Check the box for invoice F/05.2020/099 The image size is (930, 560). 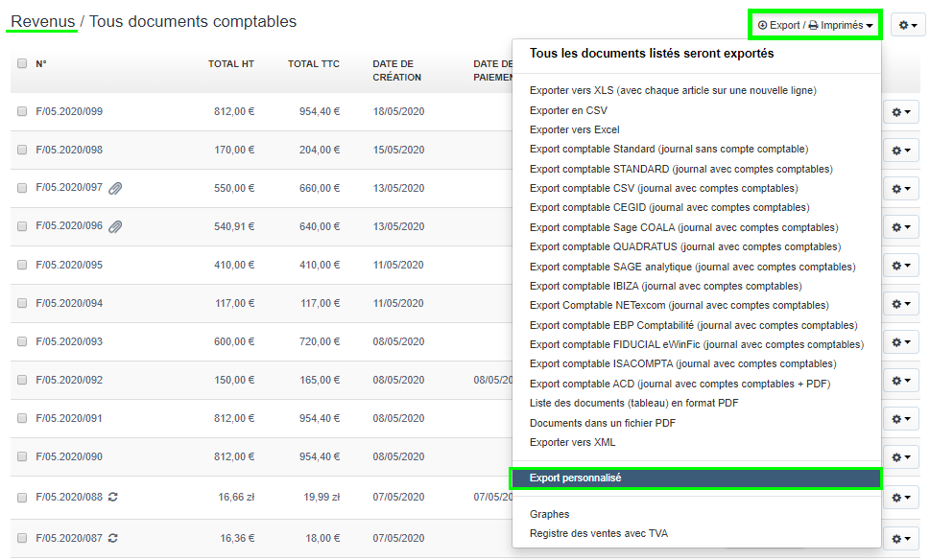coord(22,111)
